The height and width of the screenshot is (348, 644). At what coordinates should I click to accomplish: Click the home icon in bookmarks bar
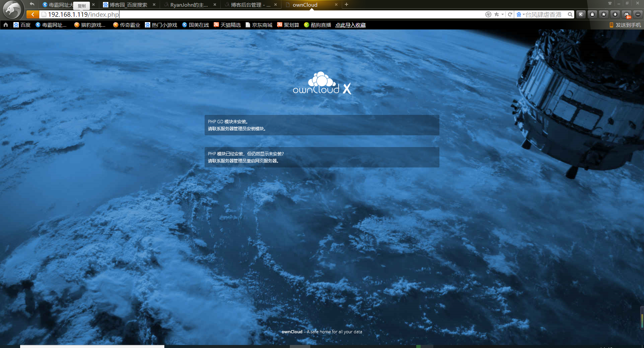6,25
